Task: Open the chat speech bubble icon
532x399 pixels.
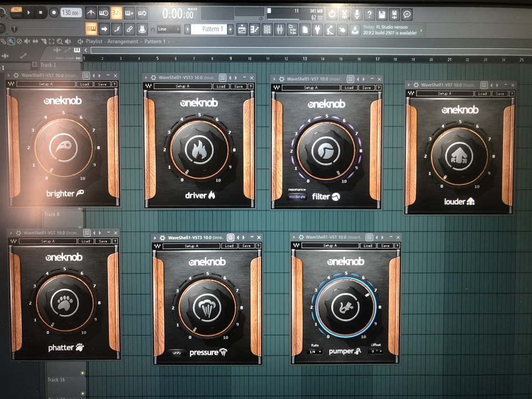Action: [407, 14]
